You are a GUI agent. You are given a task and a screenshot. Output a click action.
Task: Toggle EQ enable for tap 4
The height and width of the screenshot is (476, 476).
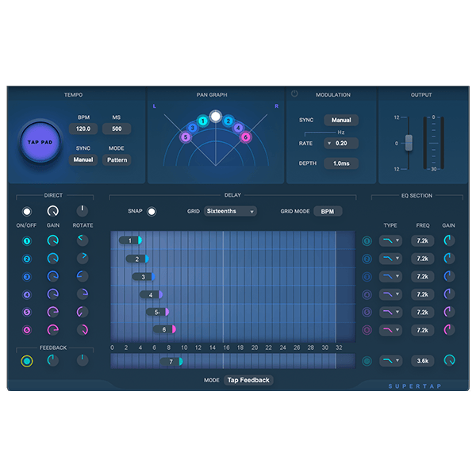pos(367,294)
